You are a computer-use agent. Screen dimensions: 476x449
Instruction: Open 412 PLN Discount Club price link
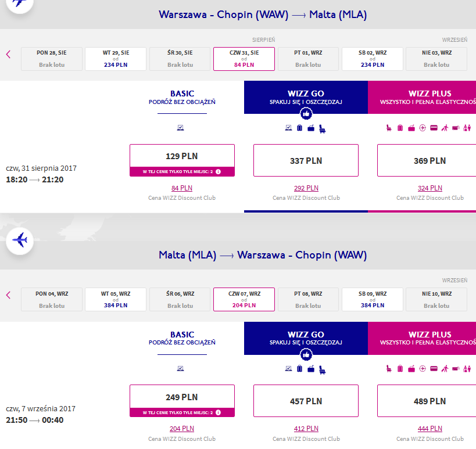(x=306, y=429)
